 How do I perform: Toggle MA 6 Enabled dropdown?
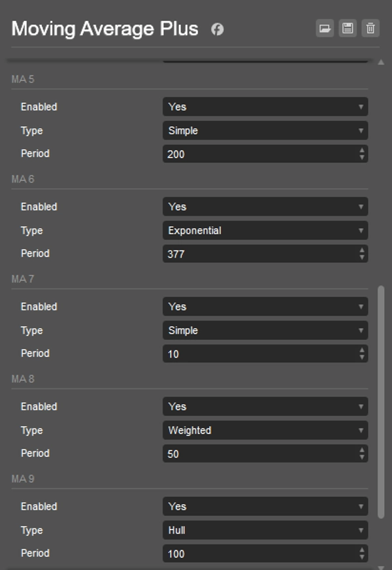(x=265, y=207)
